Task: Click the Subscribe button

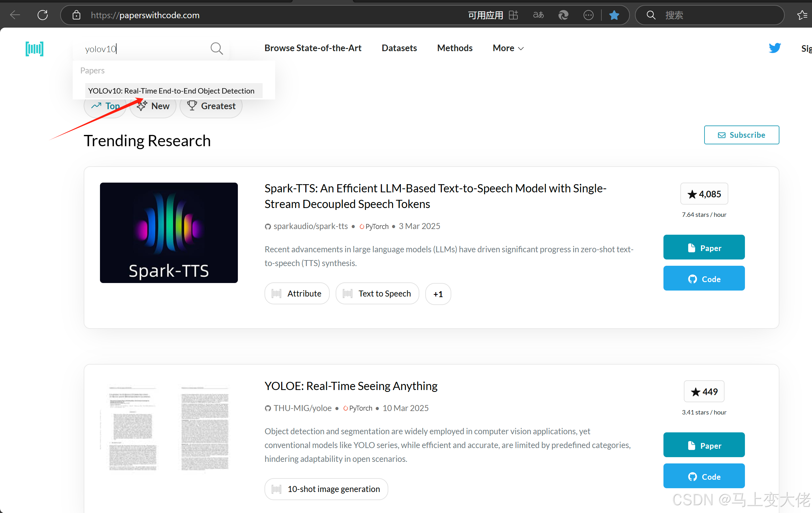Action: [741, 135]
